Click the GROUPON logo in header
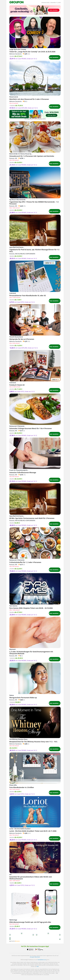Viewport: 70px width, 980px height. pos(16,2)
